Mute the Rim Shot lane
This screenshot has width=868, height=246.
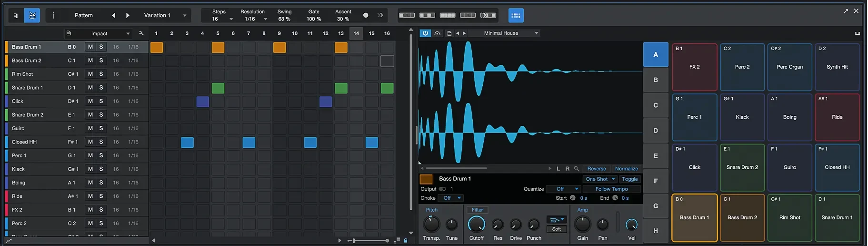click(90, 74)
